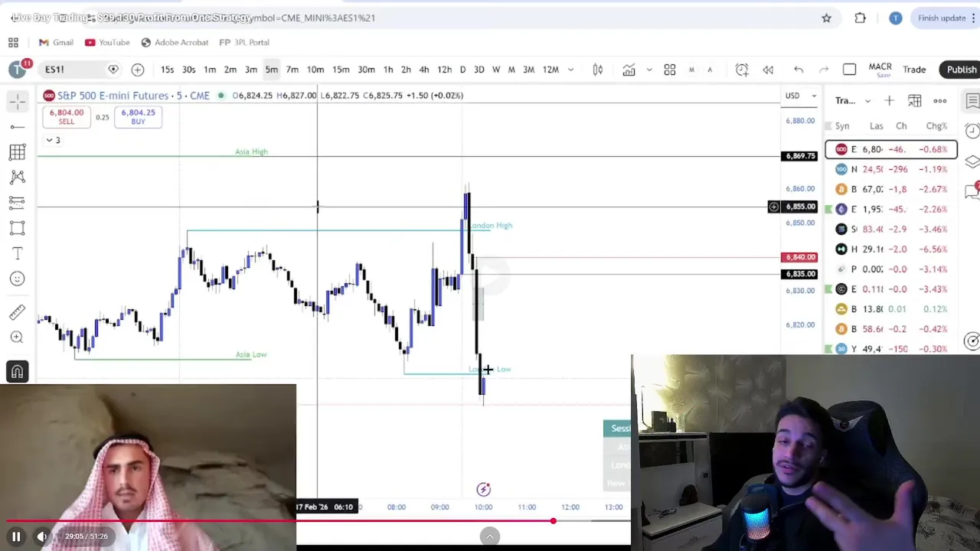Image resolution: width=980 pixels, height=551 pixels.
Task: Open the Gann and Fibonacci tools
Action: 18,152
